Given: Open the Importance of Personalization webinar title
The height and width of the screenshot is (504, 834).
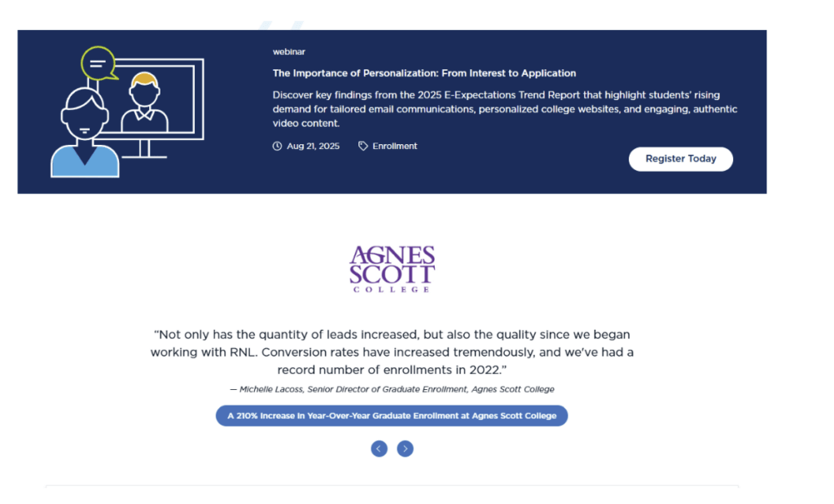Looking at the screenshot, I should [424, 73].
